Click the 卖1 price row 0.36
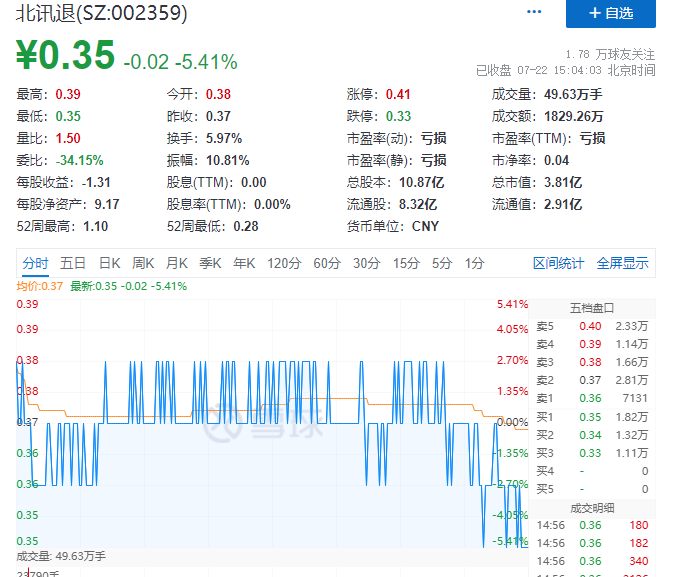Image resolution: width=675 pixels, height=577 pixels. coord(592,398)
